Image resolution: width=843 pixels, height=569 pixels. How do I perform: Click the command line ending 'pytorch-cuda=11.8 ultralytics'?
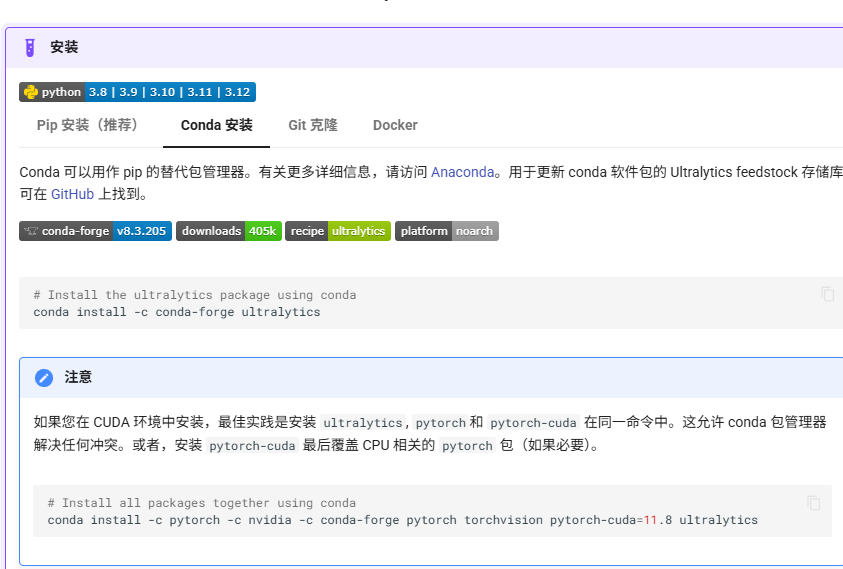pyautogui.click(x=403, y=520)
